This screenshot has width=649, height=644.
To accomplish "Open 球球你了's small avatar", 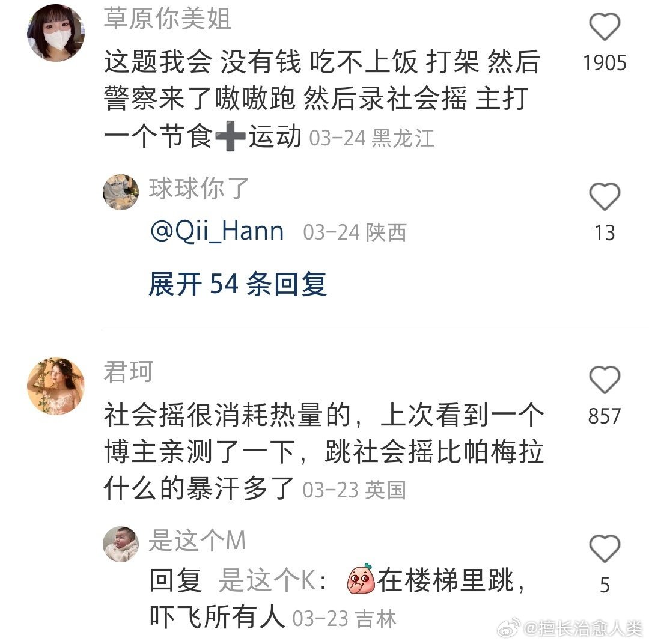I will tap(121, 192).
